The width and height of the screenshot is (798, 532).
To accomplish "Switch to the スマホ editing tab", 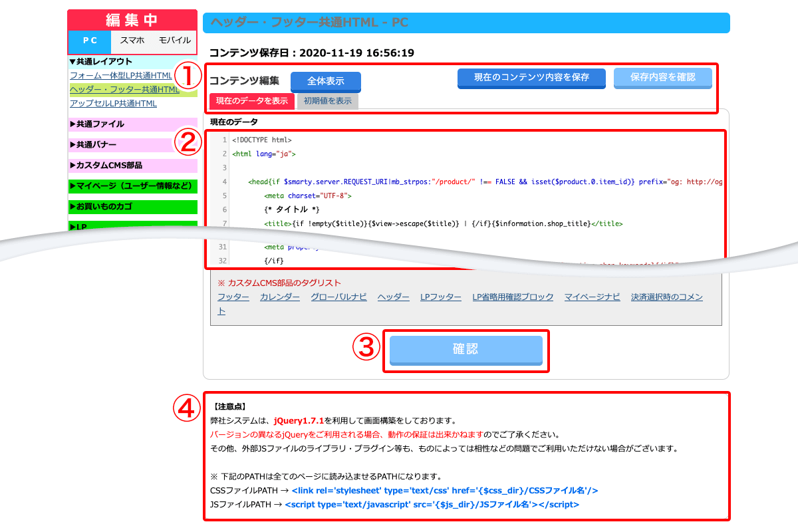I will tap(132, 41).
